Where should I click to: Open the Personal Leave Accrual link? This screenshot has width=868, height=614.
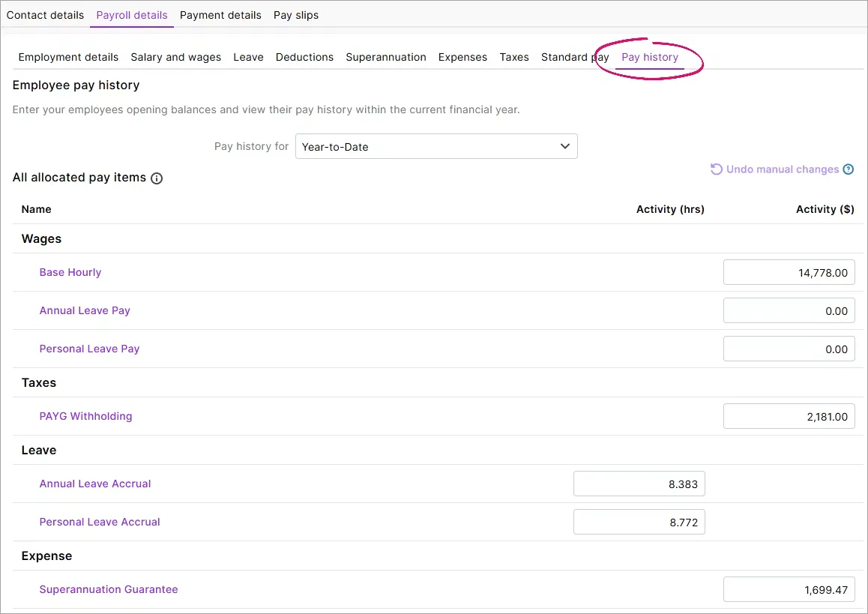coord(100,522)
